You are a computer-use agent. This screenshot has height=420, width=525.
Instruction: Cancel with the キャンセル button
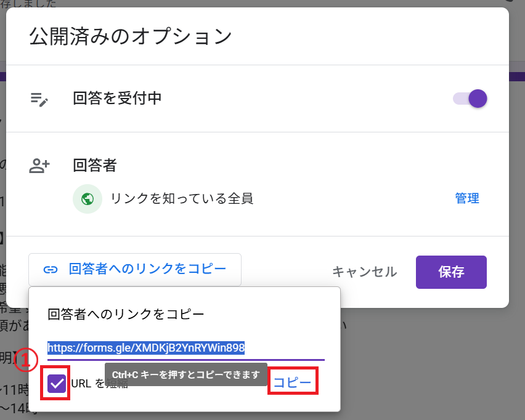tap(364, 272)
